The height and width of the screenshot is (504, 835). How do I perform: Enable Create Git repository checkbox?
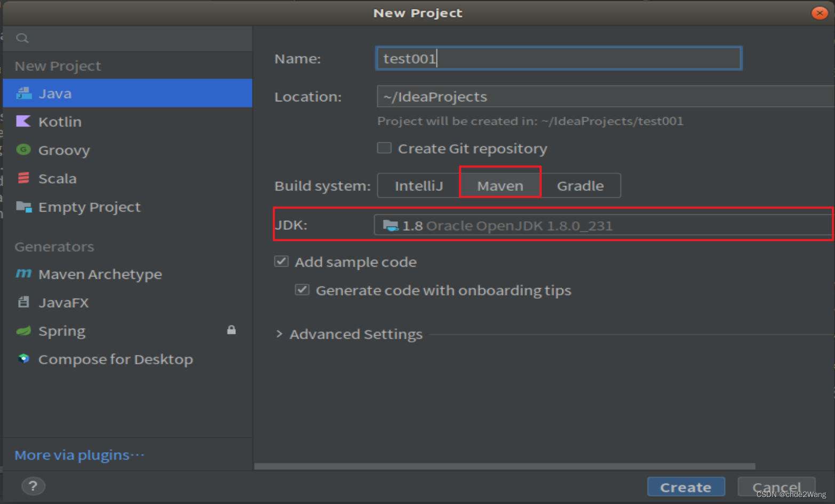pyautogui.click(x=384, y=148)
